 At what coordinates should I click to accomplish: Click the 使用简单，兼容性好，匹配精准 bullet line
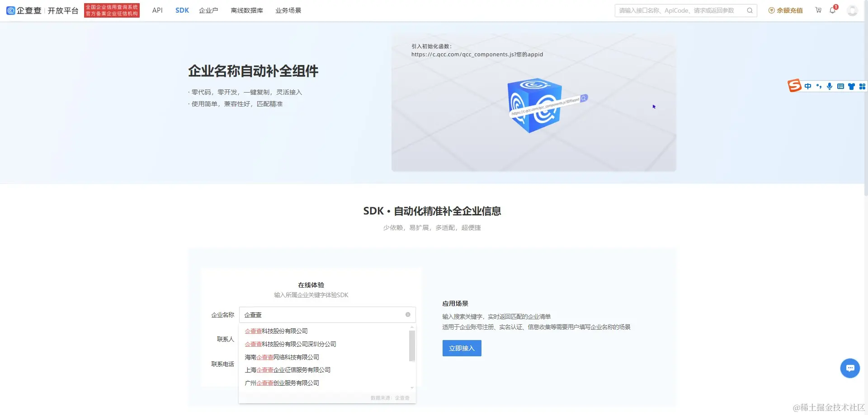coord(236,104)
